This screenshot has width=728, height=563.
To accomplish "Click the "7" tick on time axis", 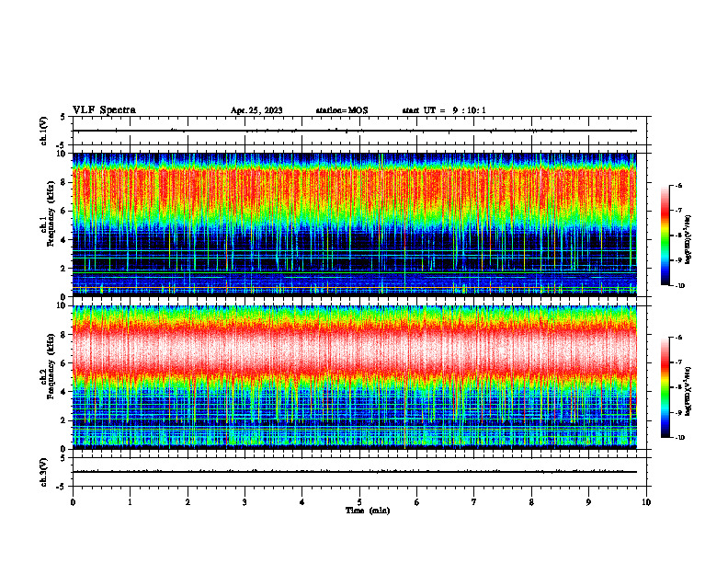I will click(474, 502).
